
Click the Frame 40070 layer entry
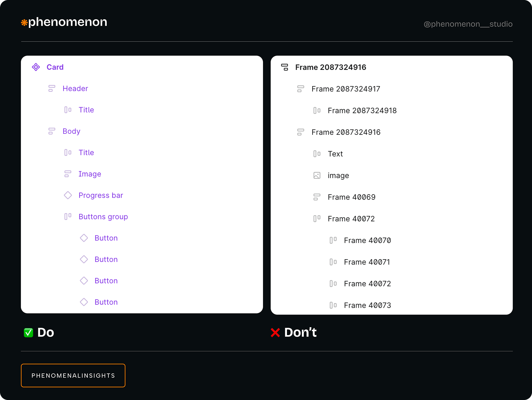[367, 240]
